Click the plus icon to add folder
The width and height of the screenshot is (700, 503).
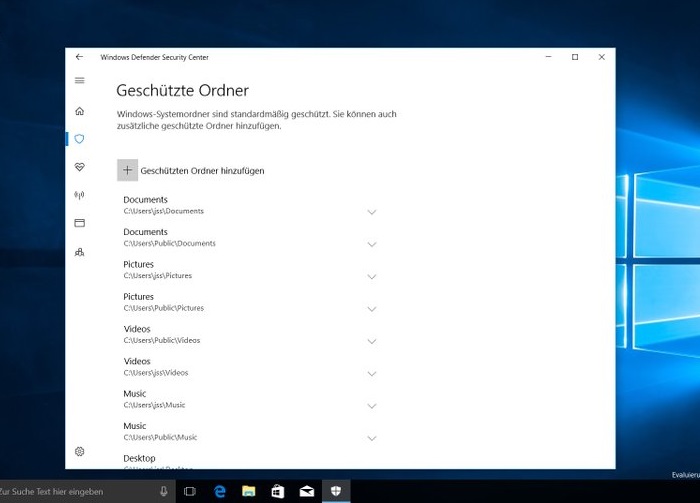point(127,170)
